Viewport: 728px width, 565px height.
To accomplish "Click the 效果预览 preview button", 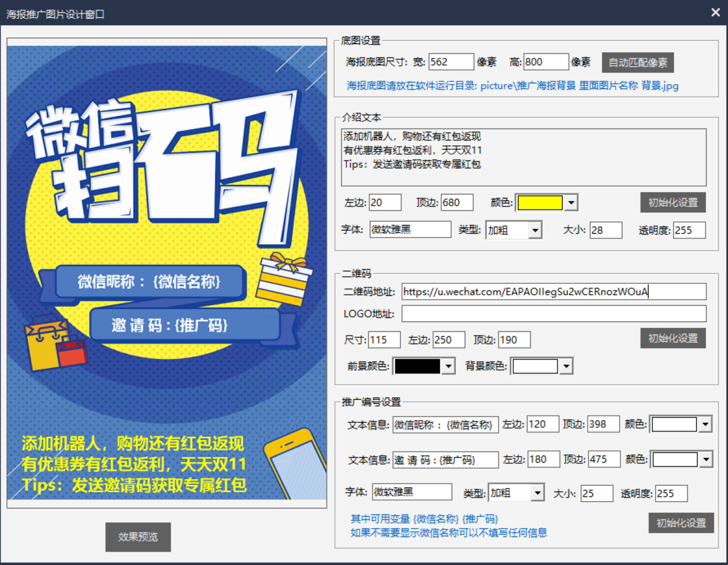I will coord(138,537).
